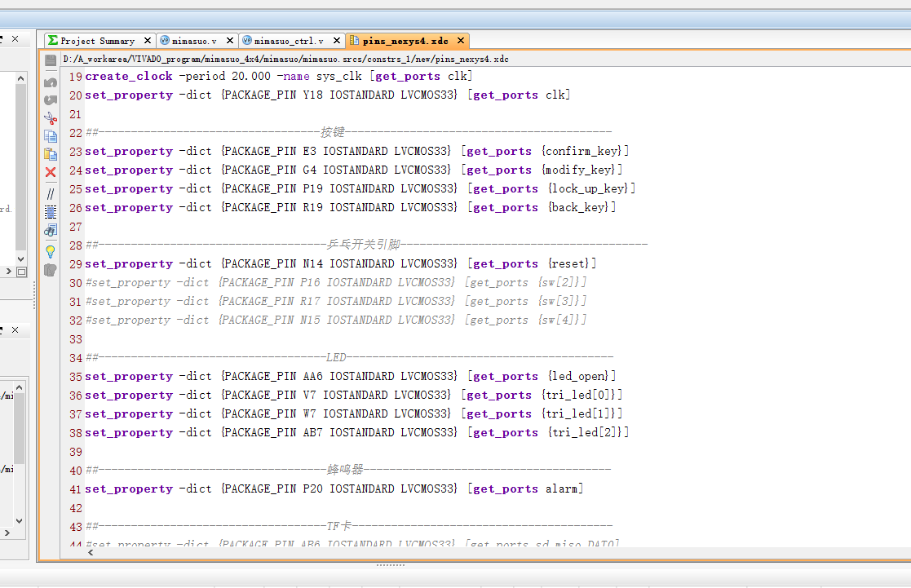This screenshot has width=911, height=588.
Task: Click commented sw[4] on line 32
Action: pos(559,321)
